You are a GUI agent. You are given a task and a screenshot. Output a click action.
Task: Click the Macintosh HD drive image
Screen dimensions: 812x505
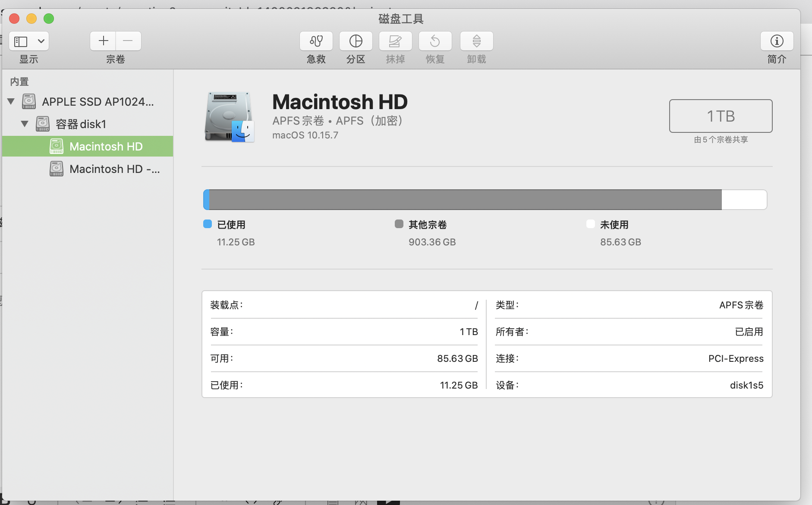pos(229,117)
